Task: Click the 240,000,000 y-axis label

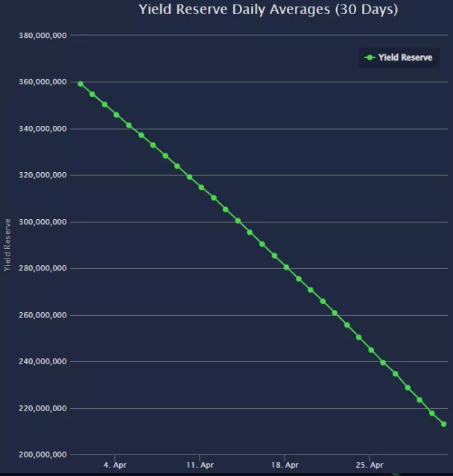Action: (x=42, y=362)
